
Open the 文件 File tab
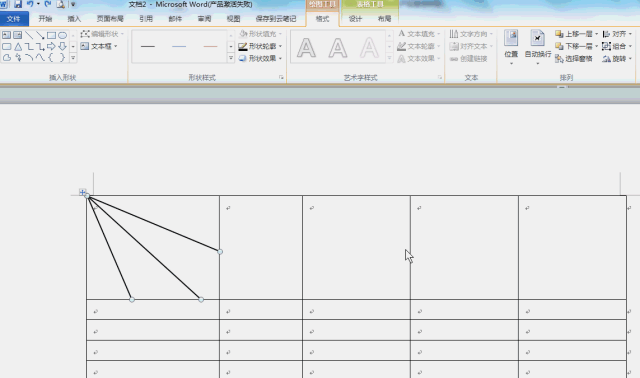pyautogui.click(x=14, y=19)
